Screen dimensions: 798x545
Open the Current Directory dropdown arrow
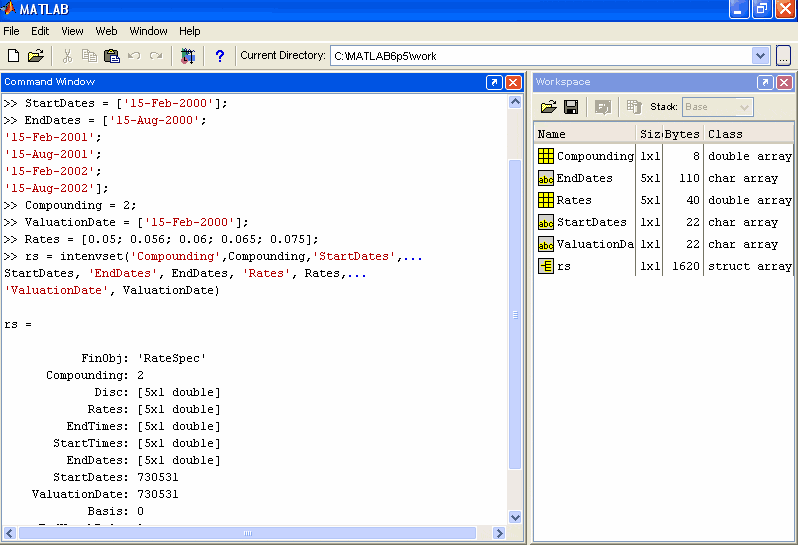click(760, 55)
